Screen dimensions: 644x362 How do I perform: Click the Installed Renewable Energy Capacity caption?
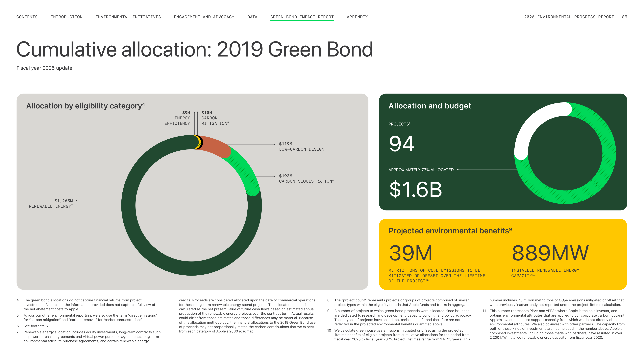[545, 273]
